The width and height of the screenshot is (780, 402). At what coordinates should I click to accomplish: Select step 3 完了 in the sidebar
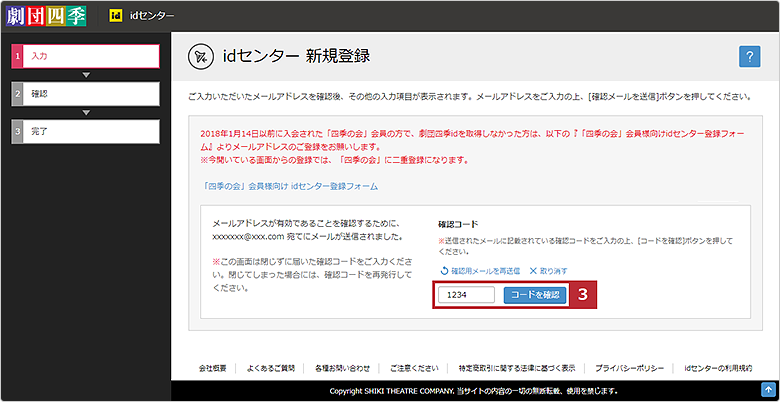point(86,131)
